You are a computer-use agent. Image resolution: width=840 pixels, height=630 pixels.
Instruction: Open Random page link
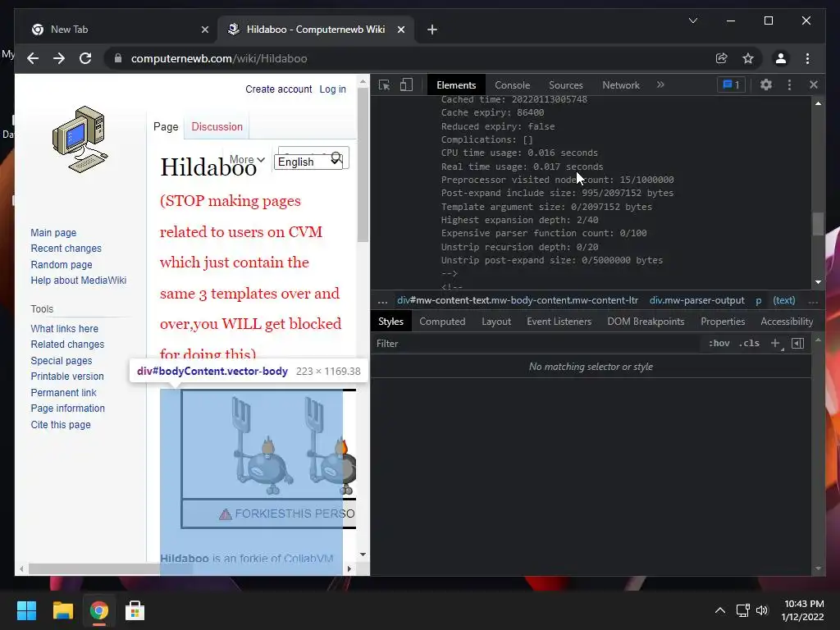coord(61,264)
